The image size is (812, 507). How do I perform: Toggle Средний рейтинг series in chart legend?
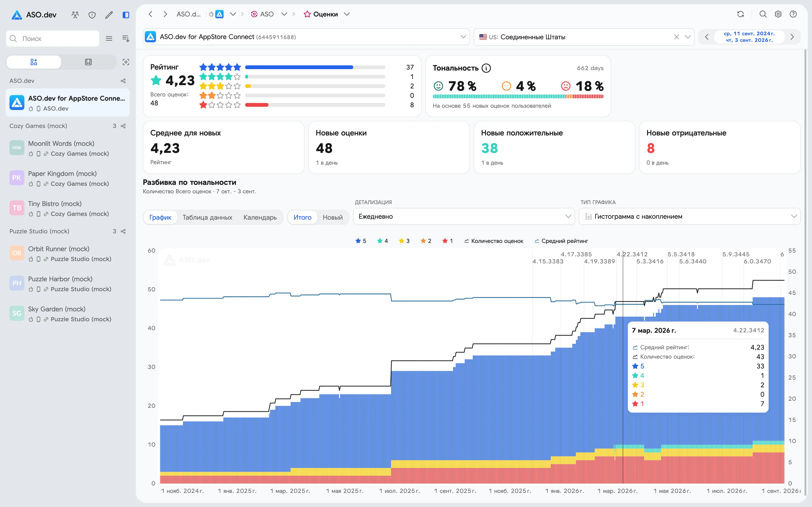[561, 241]
